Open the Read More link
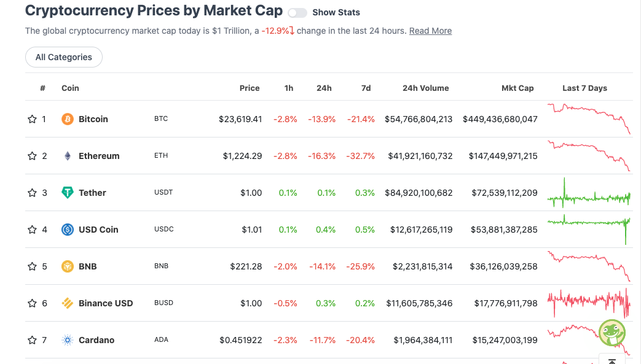The width and height of the screenshot is (641, 364). 430,31
